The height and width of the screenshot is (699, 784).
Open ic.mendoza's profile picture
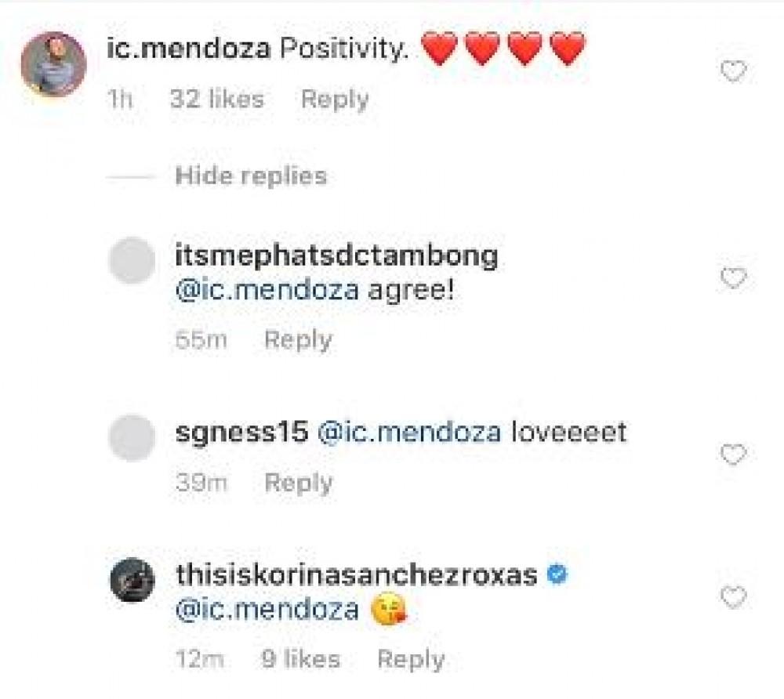tap(53, 64)
